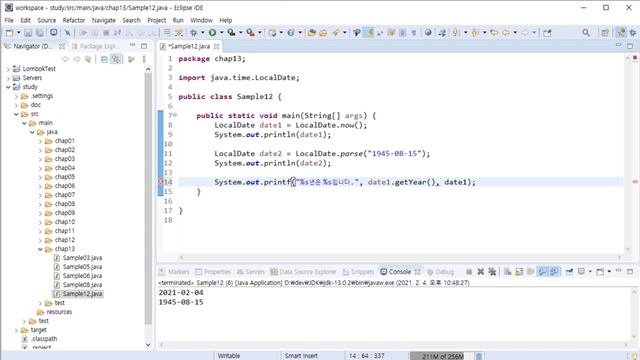Click the web browser globe icon
This screenshot has height=360, width=640.
tap(428, 33)
